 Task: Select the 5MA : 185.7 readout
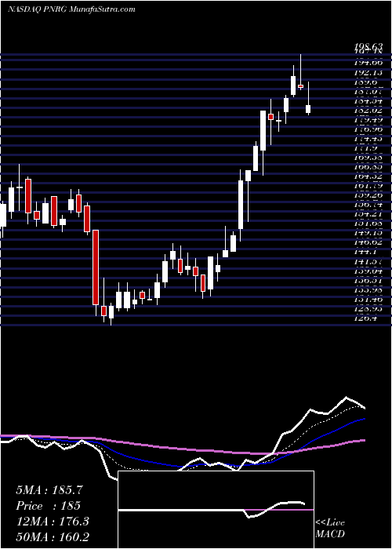49,490
